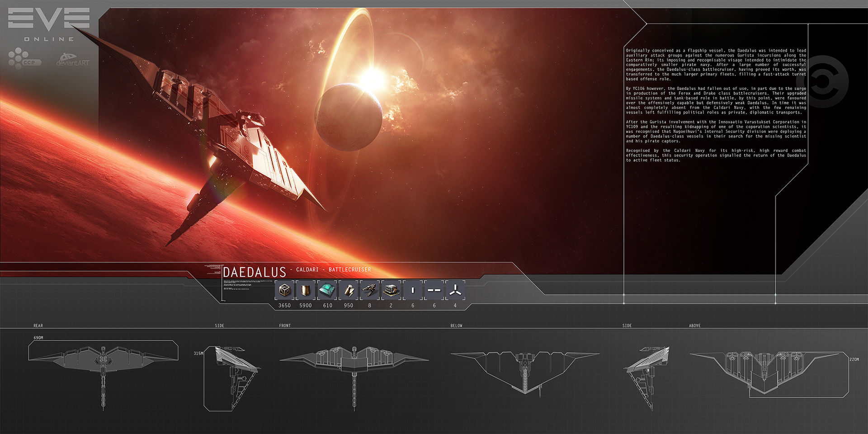Select the single-bar low slot icon
Viewport: 868px width, 434px height.
412,290
